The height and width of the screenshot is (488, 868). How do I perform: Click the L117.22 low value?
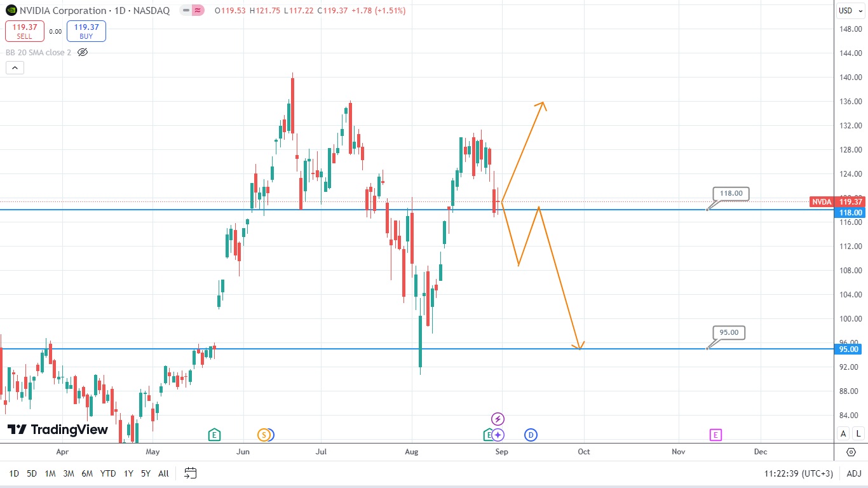pyautogui.click(x=298, y=11)
